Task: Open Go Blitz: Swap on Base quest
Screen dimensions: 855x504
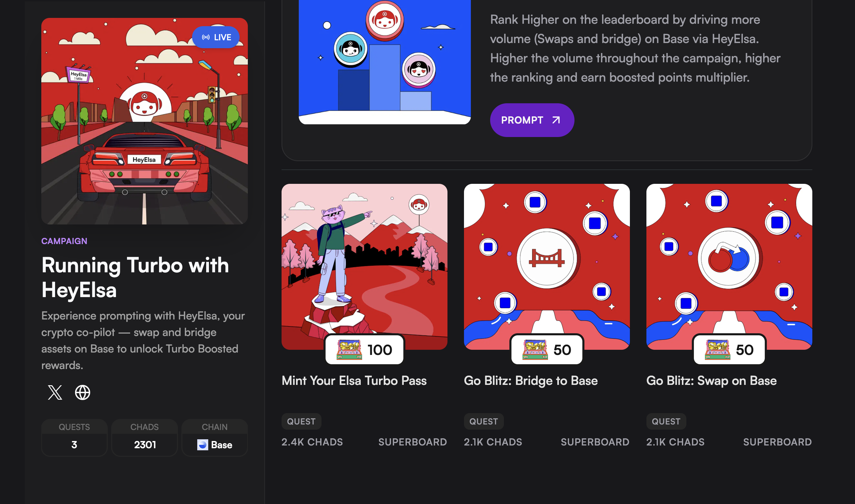Action: coord(711,381)
